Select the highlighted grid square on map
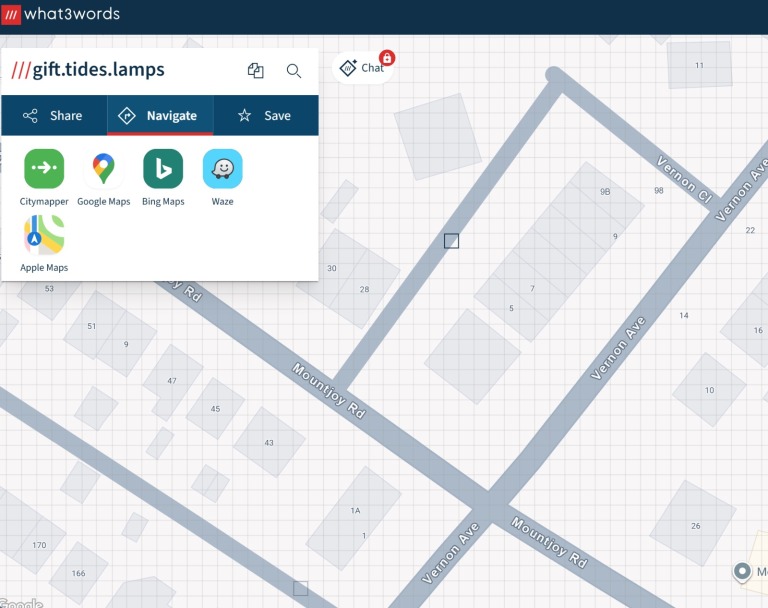The image size is (768, 608). pyautogui.click(x=451, y=241)
